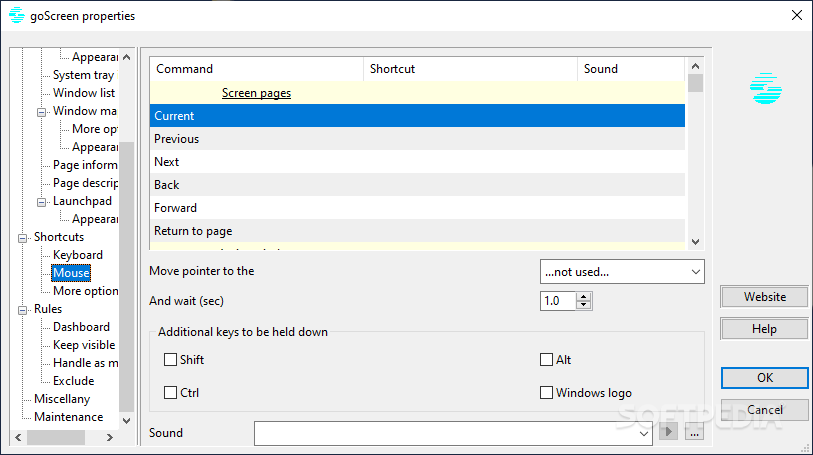
Task: Increase the And wait seconds value
Action: click(x=584, y=297)
